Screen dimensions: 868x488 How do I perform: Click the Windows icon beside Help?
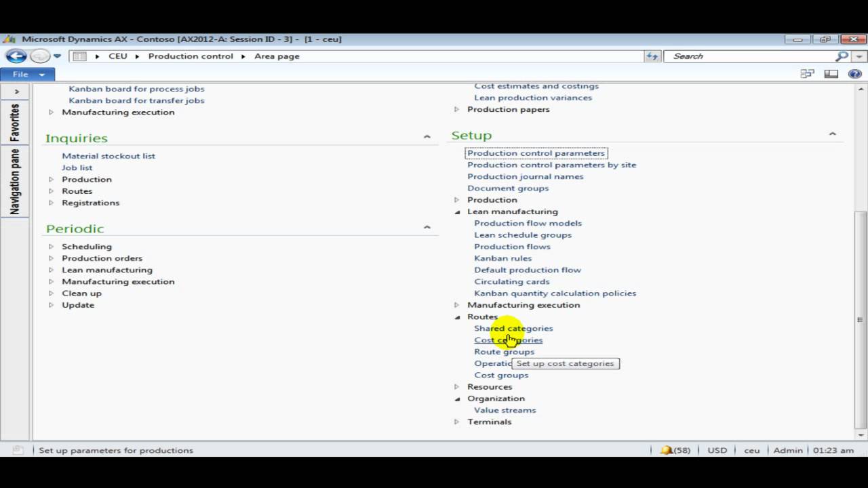point(807,74)
